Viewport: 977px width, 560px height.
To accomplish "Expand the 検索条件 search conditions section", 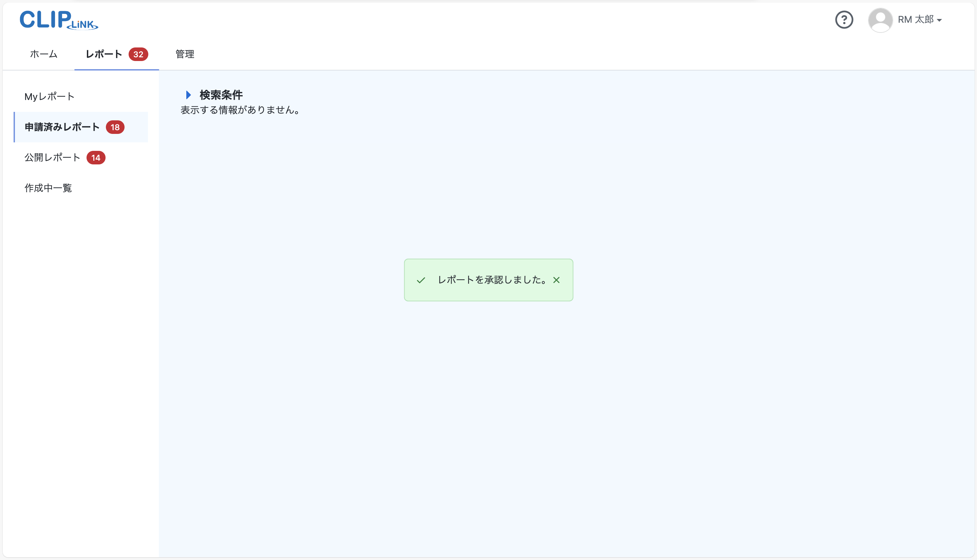I will pos(220,95).
